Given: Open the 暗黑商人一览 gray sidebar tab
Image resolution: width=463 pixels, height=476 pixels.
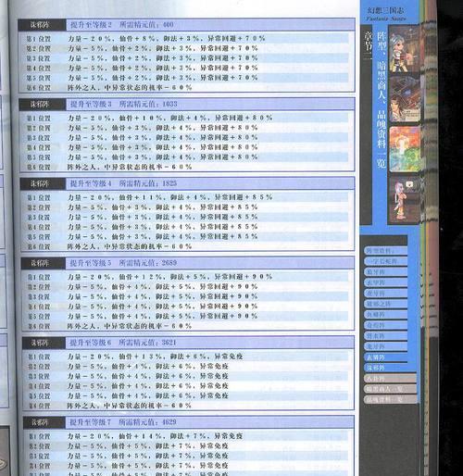Looking at the screenshot, I should [x=391, y=389].
